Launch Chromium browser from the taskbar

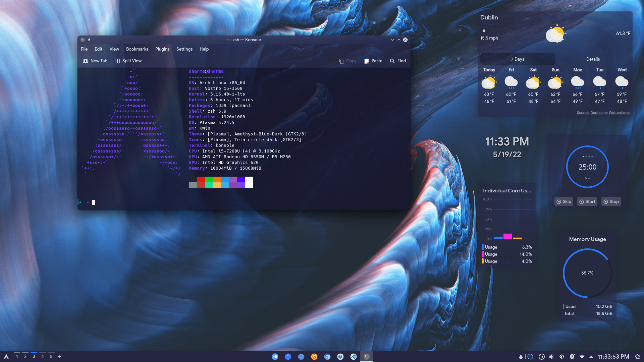327,357
